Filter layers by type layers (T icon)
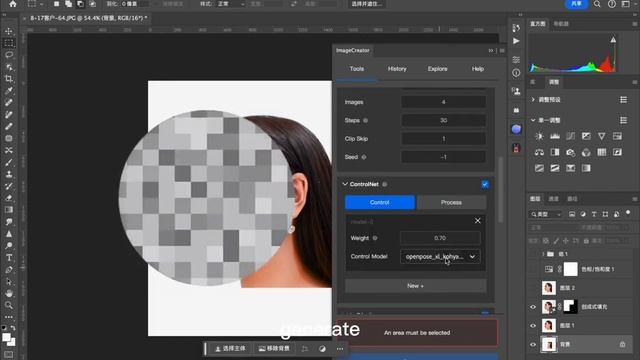The width and height of the screenshot is (640, 360). (594, 214)
